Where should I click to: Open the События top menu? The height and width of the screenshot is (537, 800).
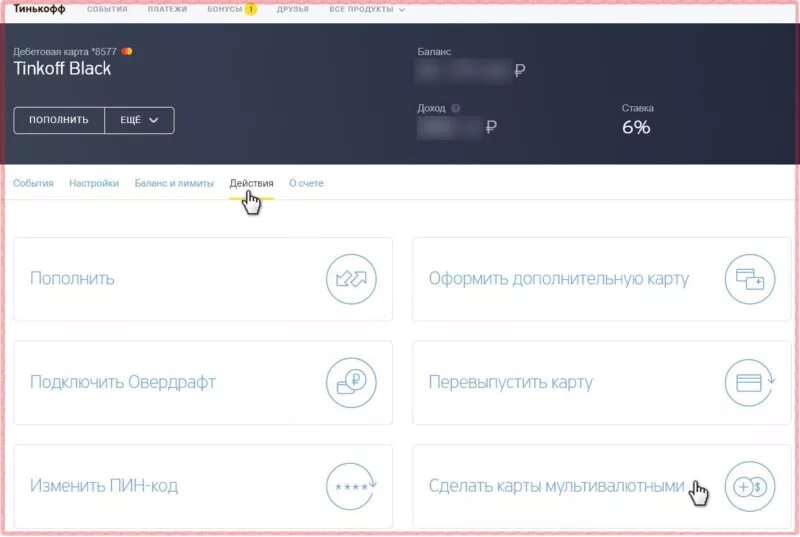click(107, 9)
